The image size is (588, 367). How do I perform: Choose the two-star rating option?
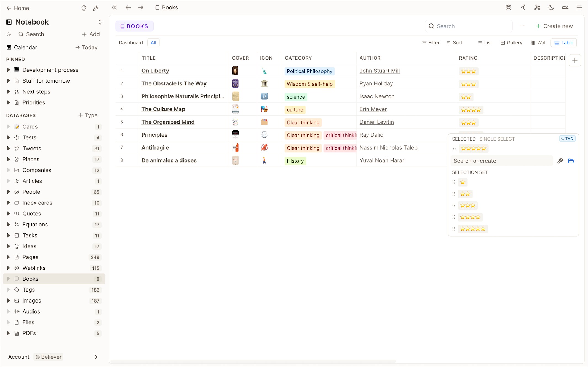465,194
